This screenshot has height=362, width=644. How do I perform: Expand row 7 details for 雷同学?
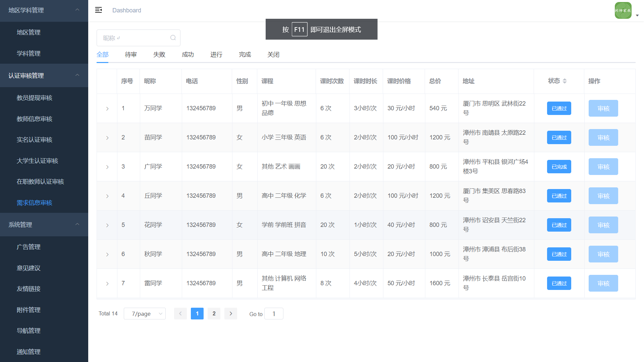[x=107, y=284]
